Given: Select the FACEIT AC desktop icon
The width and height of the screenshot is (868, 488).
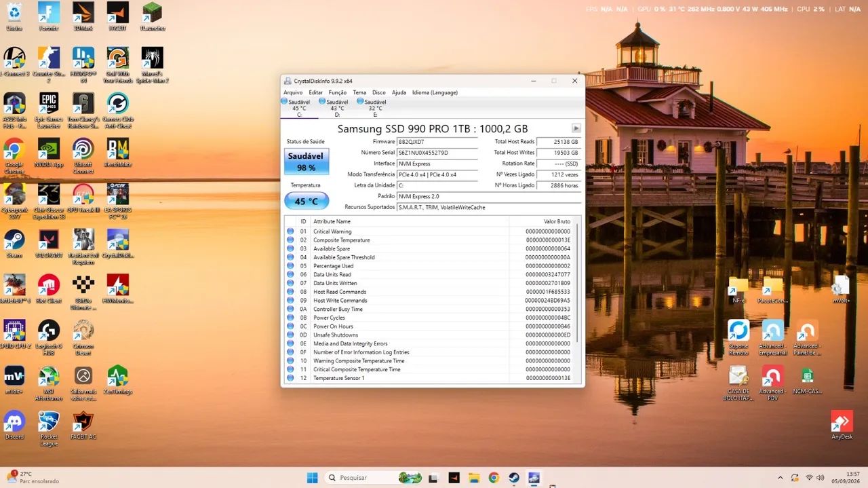Looking at the screenshot, I should pos(83,425).
